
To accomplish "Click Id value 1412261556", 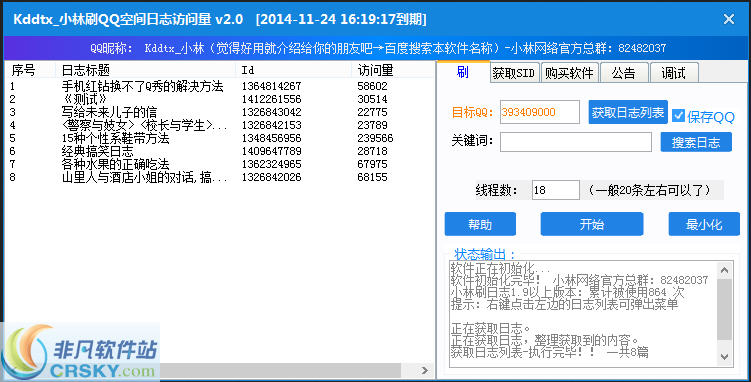I will tap(271, 99).
